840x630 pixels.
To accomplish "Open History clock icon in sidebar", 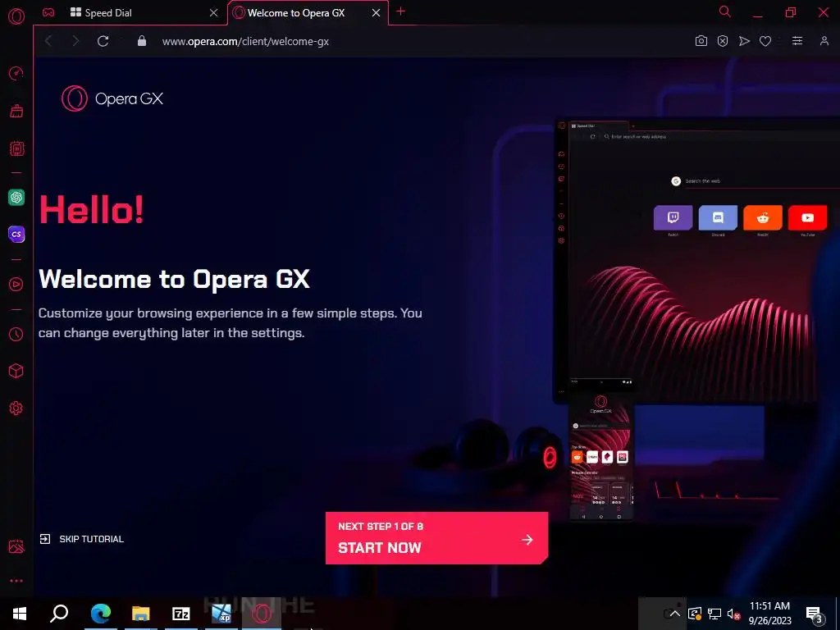I will tap(16, 335).
